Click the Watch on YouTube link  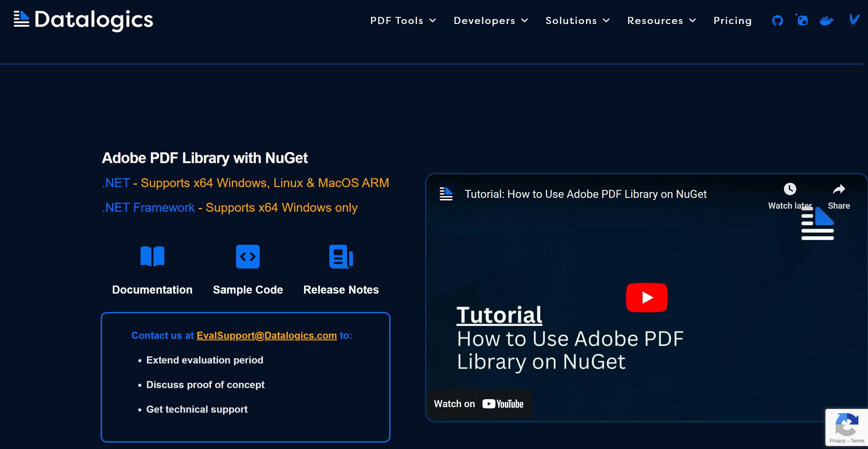479,403
